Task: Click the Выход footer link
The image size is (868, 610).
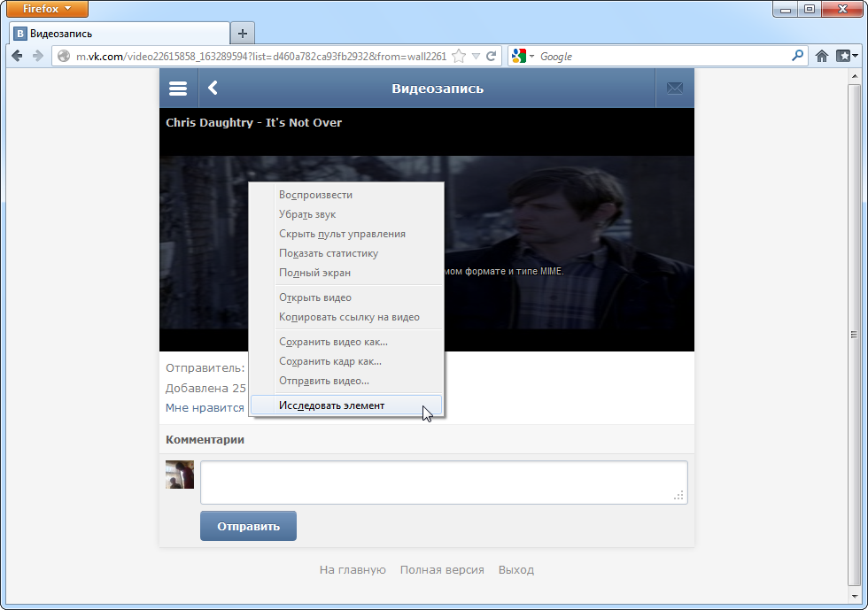Action: 515,569
